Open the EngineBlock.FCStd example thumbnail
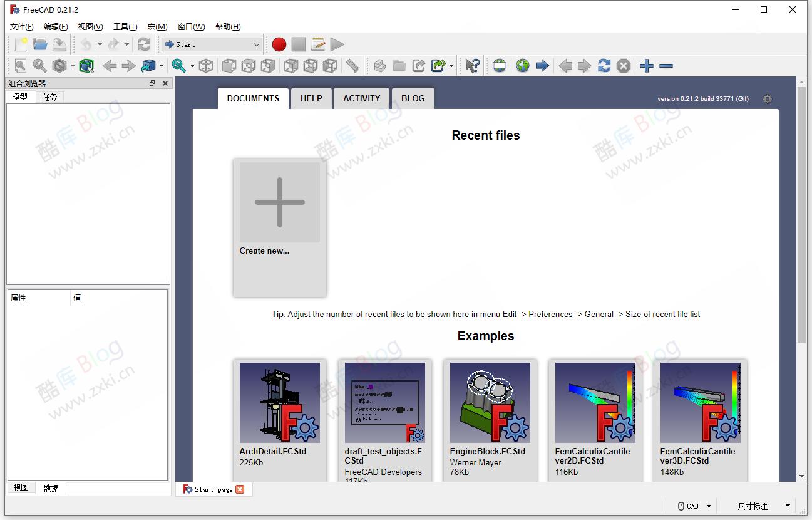 coord(490,403)
